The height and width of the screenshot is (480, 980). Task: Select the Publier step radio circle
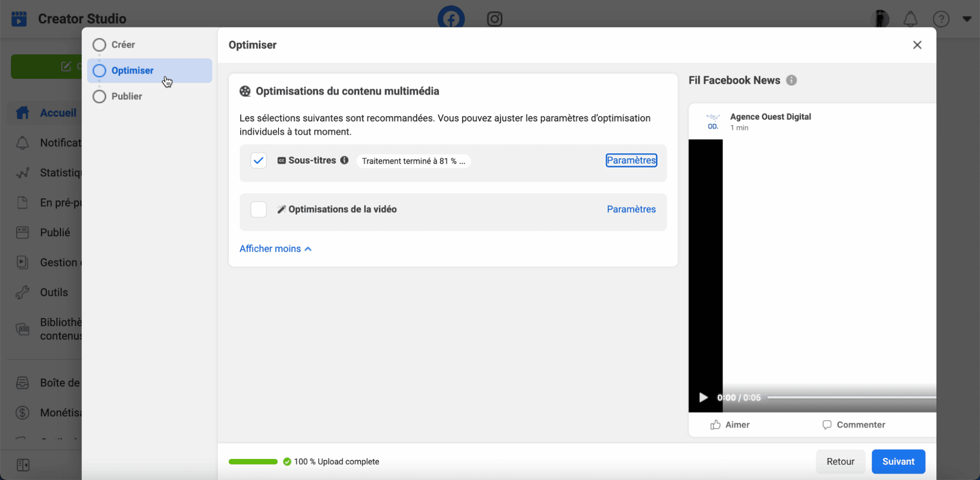click(x=100, y=96)
